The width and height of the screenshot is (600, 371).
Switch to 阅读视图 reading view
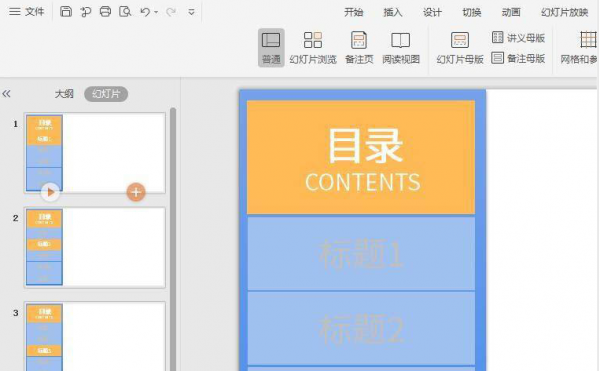pos(401,48)
